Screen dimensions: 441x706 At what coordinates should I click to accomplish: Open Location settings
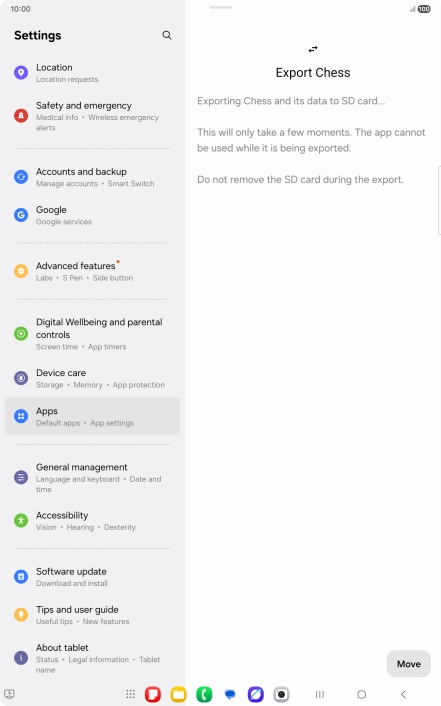(x=92, y=73)
